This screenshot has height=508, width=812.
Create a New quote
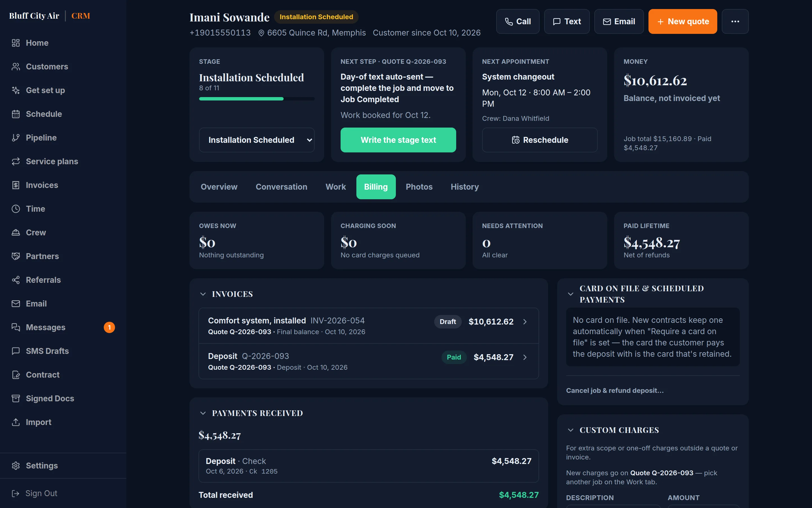pyautogui.click(x=683, y=21)
